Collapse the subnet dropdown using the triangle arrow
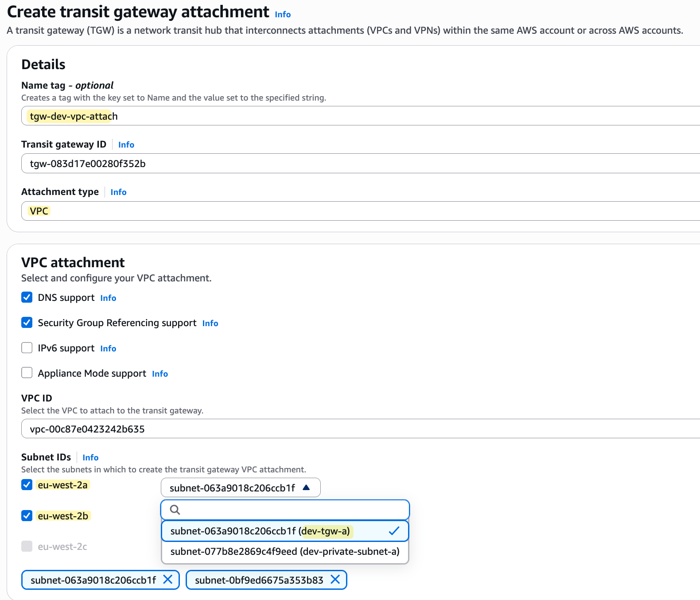Viewport: 700px width, 600px height. pos(306,487)
